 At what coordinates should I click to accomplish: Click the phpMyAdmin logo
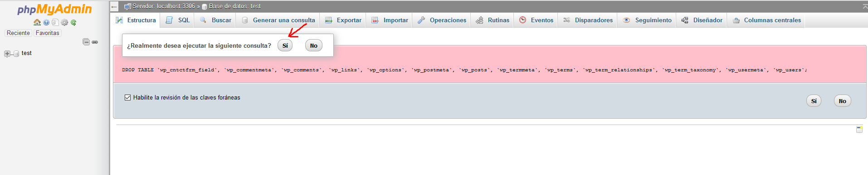54,9
